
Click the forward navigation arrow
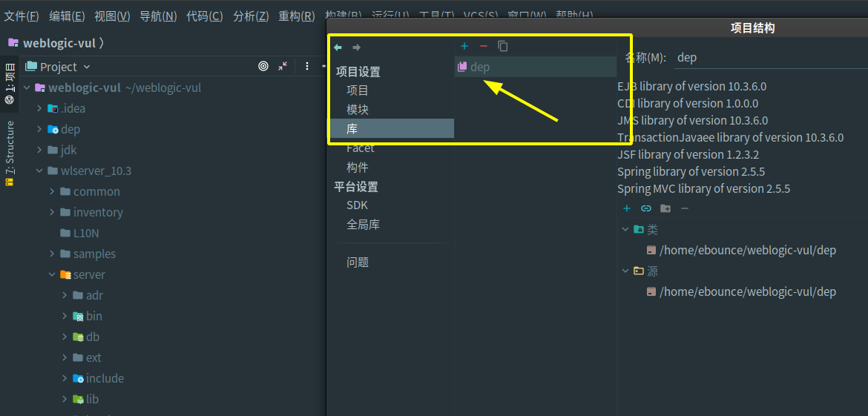pos(357,47)
